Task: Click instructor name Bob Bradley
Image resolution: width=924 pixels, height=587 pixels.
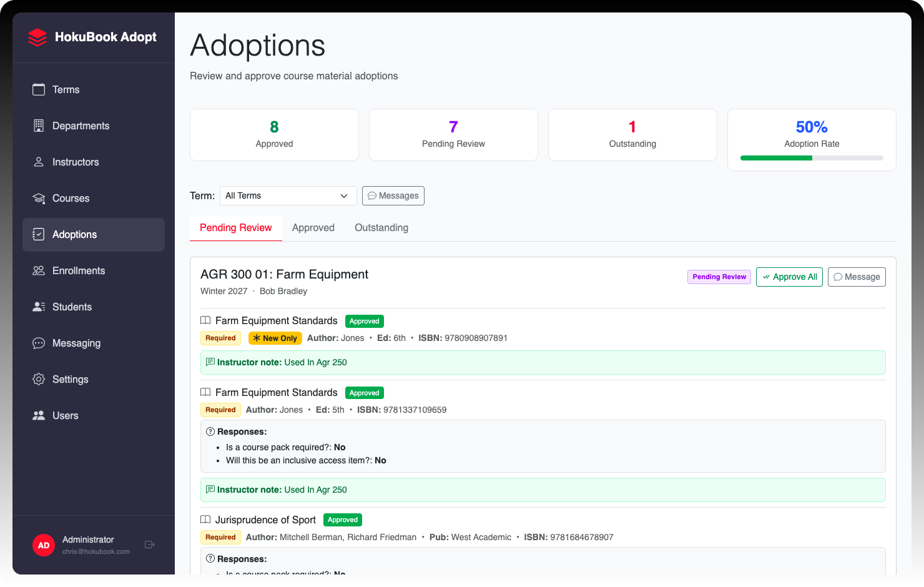Action: tap(283, 291)
